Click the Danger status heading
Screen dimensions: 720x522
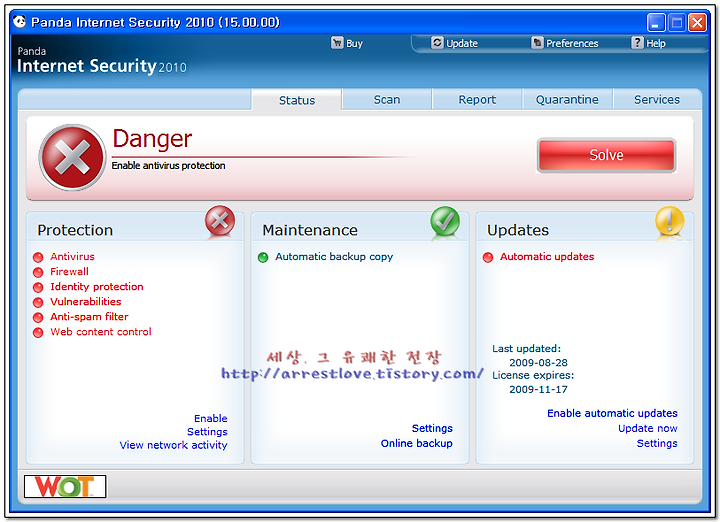click(x=152, y=139)
